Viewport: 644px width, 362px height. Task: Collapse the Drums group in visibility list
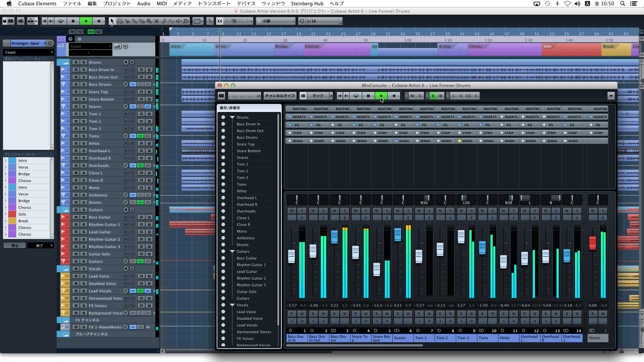pyautogui.click(x=232, y=117)
